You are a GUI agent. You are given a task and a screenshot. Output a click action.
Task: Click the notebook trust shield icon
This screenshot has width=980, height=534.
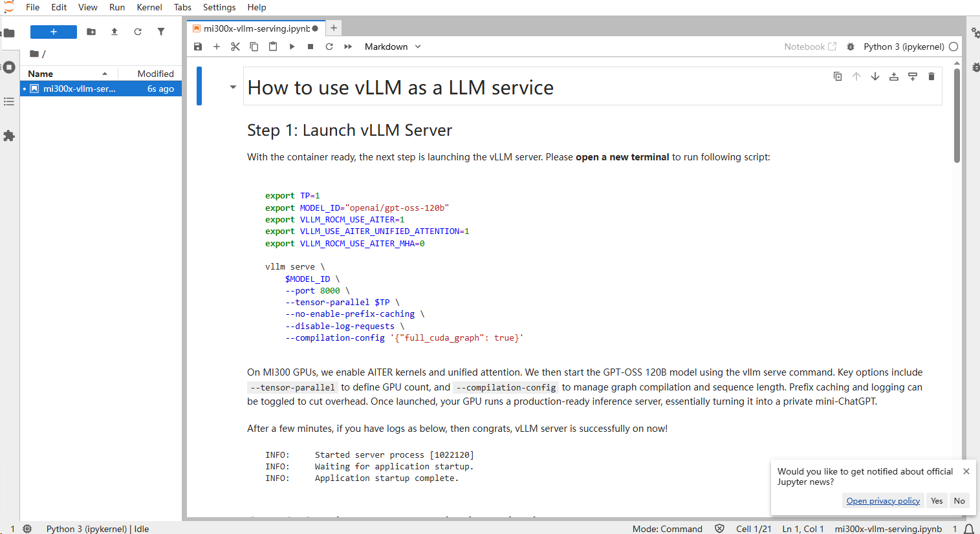tap(719, 529)
